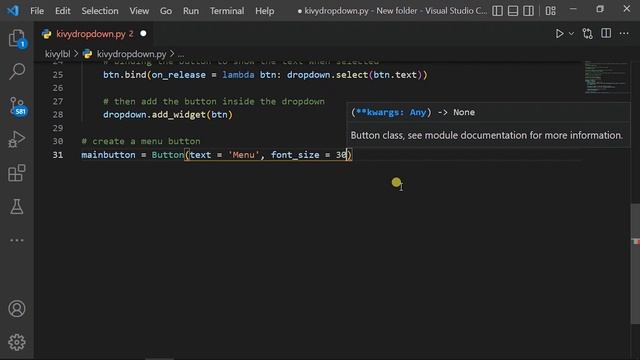Viewport: 640px width, 360px height.
Task: Click the editor vertical scrollbar
Action: (635, 263)
